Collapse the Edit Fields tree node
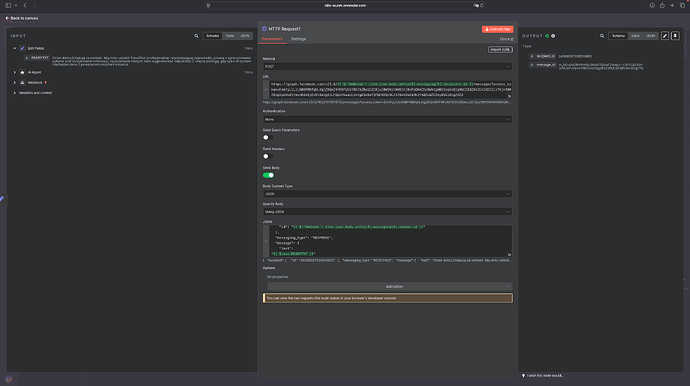The width and height of the screenshot is (690, 386). click(x=15, y=48)
